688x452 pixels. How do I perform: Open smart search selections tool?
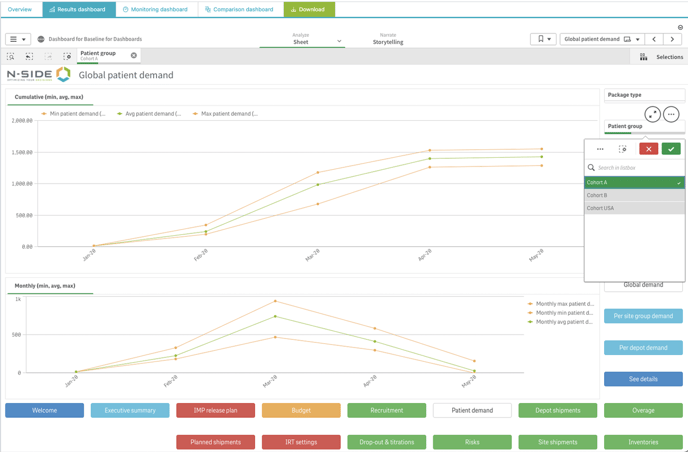(11, 57)
